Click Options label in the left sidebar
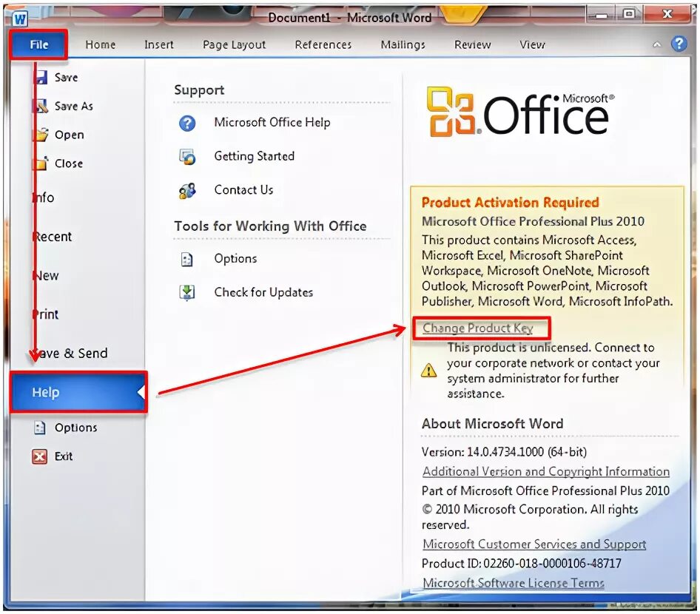700x614 pixels. [76, 428]
